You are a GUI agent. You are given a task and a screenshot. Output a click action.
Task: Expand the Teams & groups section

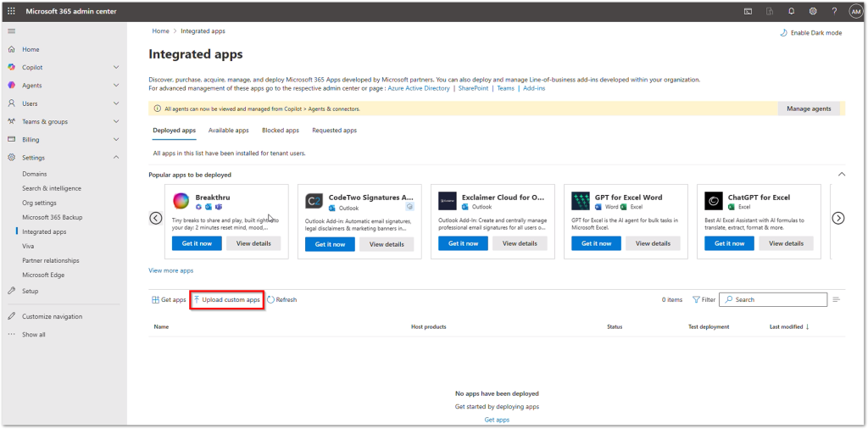point(116,121)
